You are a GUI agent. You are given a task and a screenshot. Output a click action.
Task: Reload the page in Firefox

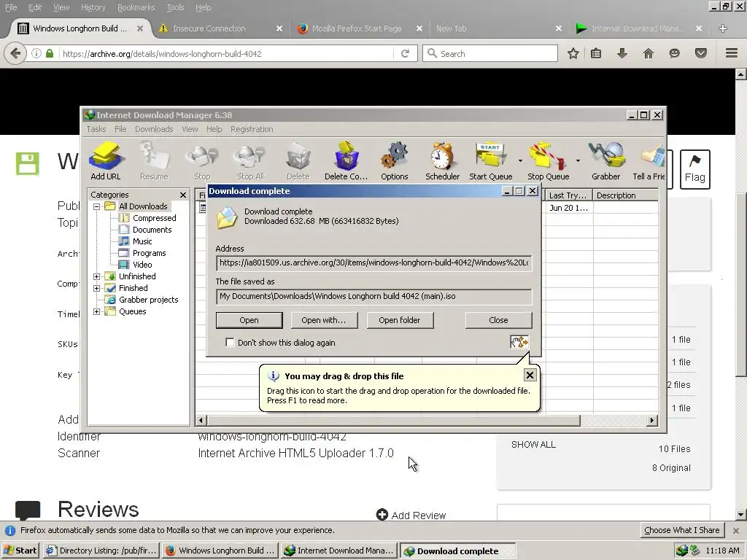pyautogui.click(x=406, y=53)
